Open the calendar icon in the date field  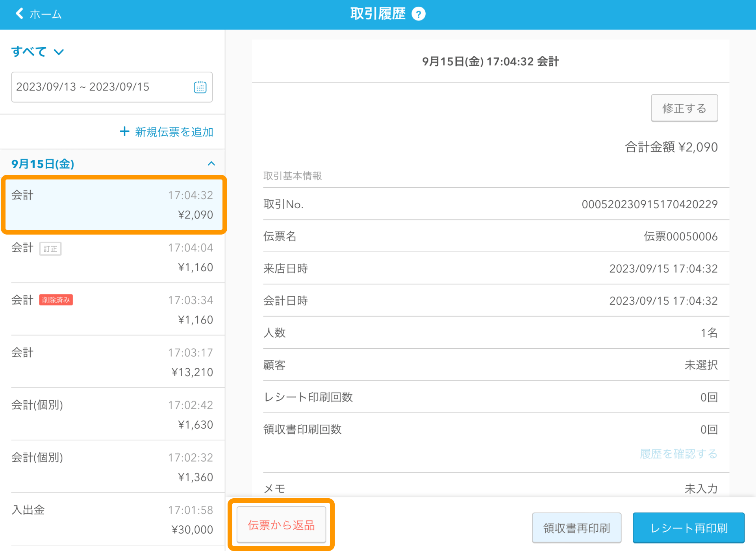(x=200, y=87)
